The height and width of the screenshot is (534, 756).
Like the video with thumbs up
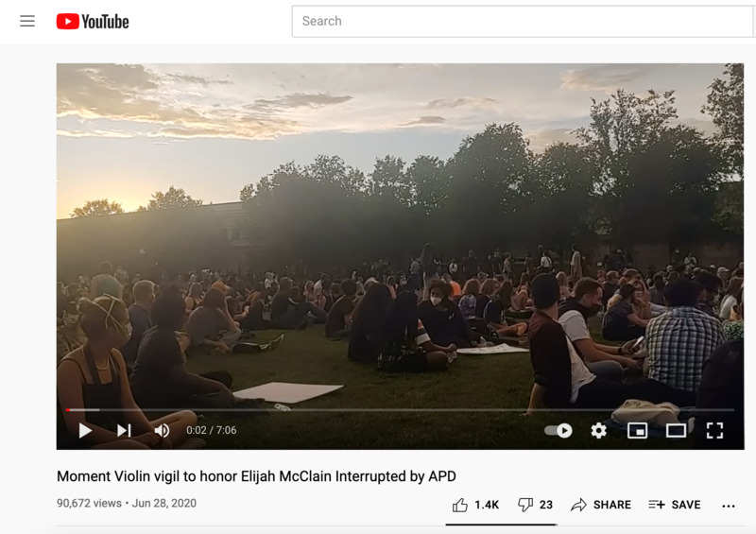[460, 505]
